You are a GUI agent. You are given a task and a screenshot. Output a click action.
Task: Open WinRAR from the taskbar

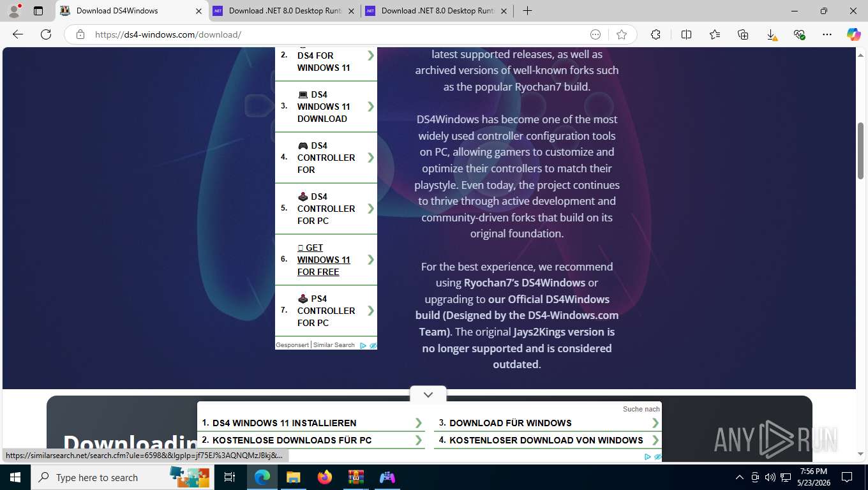[355, 477]
